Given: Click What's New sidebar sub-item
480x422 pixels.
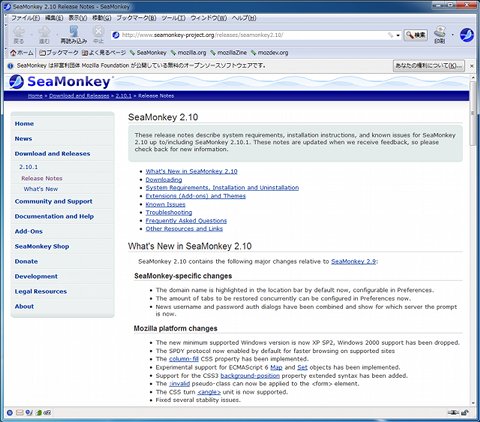Looking at the screenshot, I should (x=41, y=189).
